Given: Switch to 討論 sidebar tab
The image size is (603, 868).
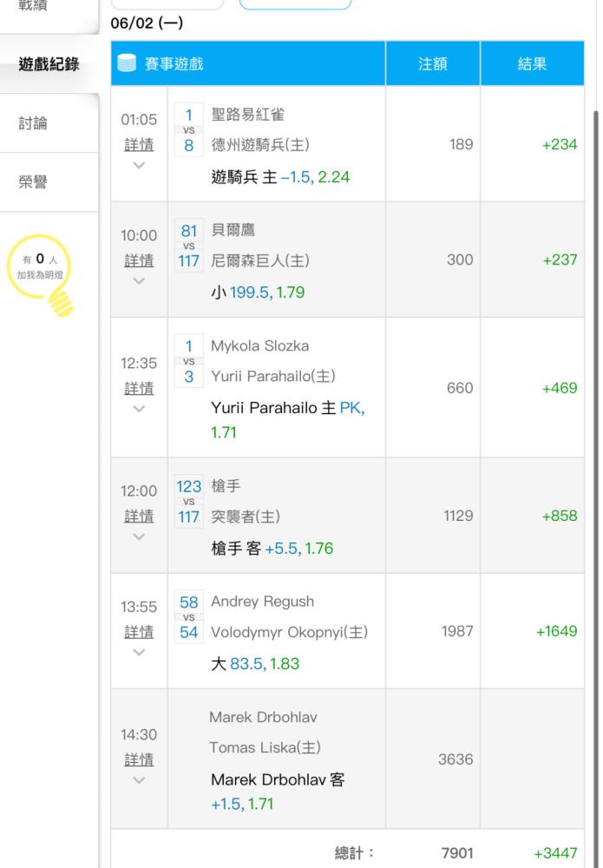Looking at the screenshot, I should click(x=49, y=123).
